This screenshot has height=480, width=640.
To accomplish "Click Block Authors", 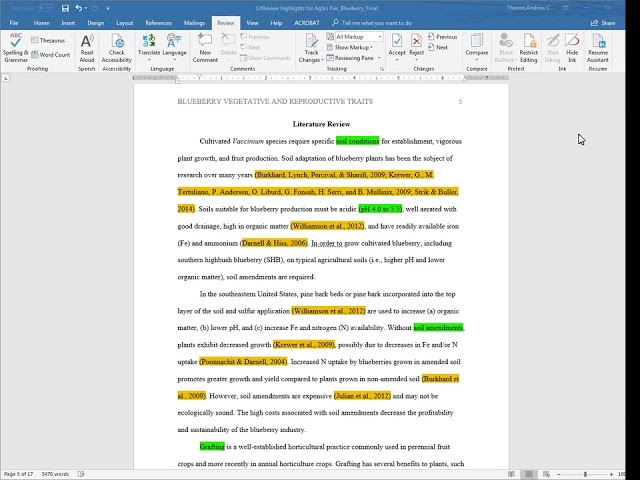I will pyautogui.click(x=506, y=48).
